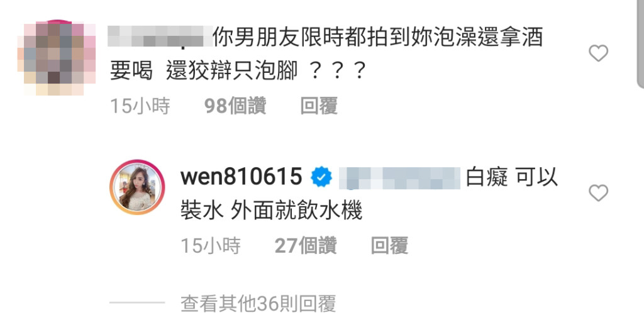Image resolution: width=644 pixels, height=313 pixels.
Task: Click the scrollbar handle at right edge
Action: [x=640, y=43]
